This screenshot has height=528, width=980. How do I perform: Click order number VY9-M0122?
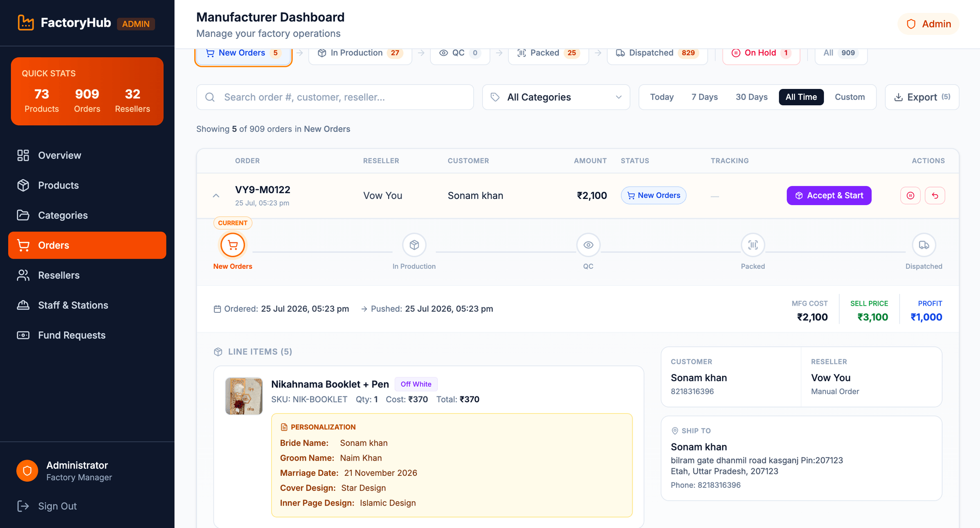click(x=263, y=189)
